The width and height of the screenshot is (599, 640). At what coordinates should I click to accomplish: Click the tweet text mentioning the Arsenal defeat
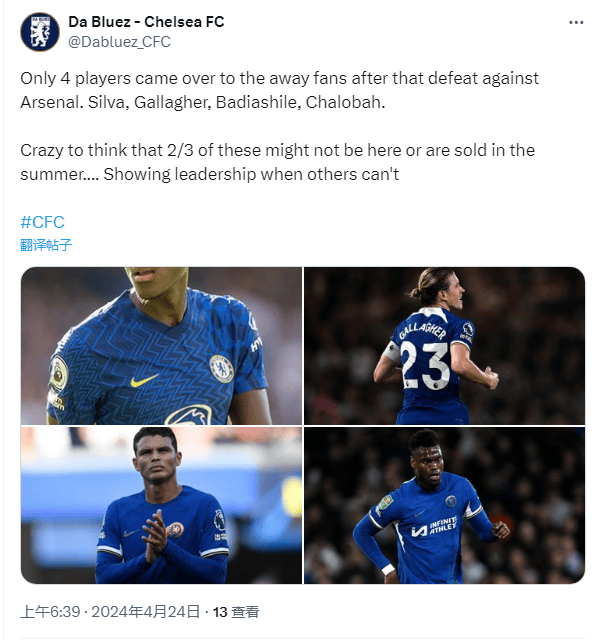[x=280, y=90]
